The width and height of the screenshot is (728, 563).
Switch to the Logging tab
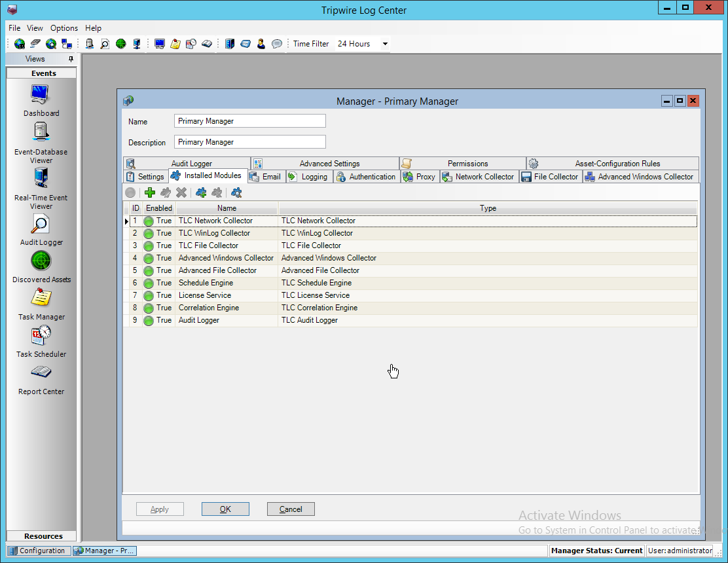308,177
